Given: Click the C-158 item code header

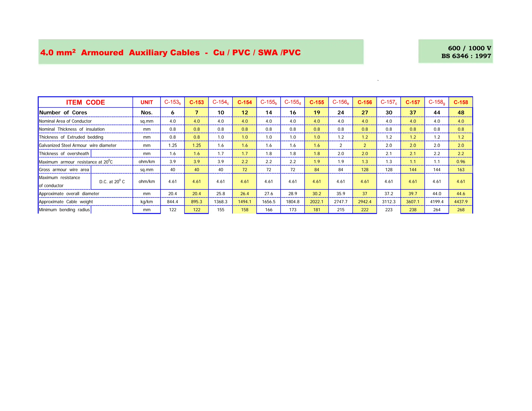Looking at the screenshot, I should click(461, 102).
